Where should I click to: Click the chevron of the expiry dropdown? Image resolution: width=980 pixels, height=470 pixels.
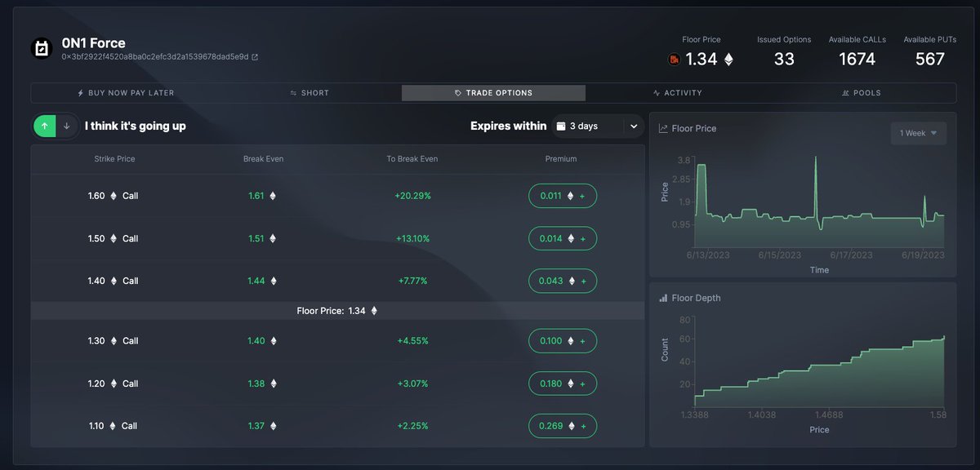click(x=634, y=126)
